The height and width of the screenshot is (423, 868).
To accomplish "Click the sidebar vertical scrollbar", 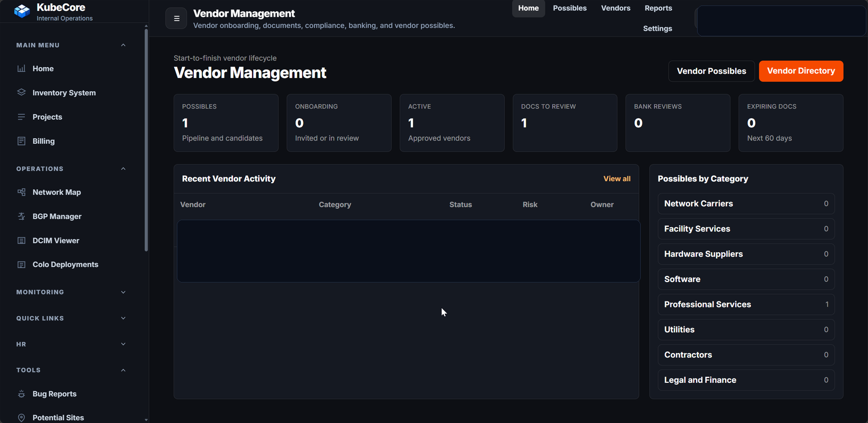I will (146, 140).
